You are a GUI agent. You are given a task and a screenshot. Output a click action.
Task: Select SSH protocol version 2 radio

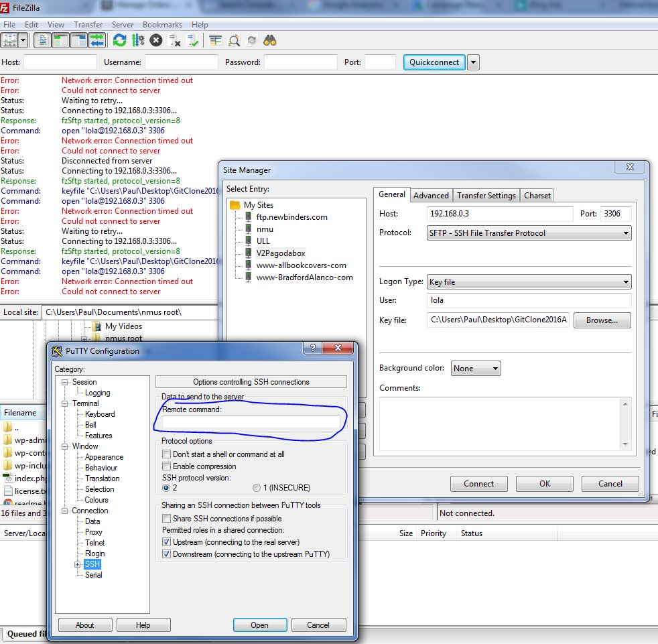point(166,488)
